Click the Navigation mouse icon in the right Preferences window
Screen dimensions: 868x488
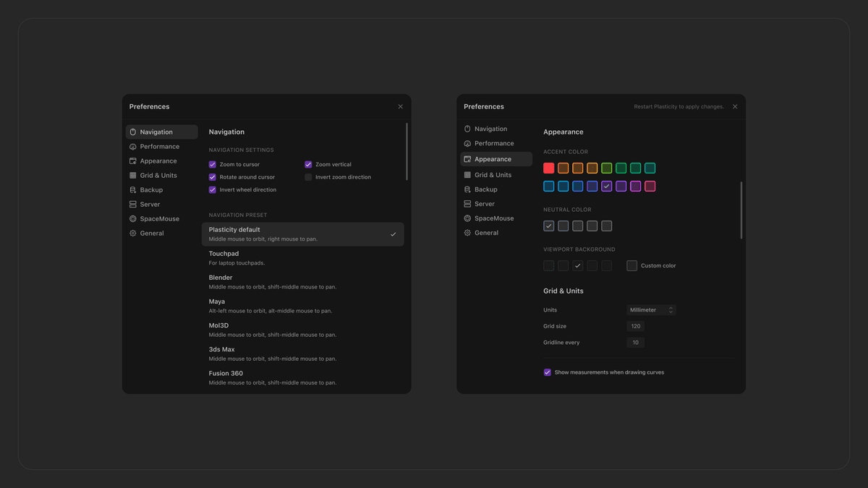click(x=467, y=129)
